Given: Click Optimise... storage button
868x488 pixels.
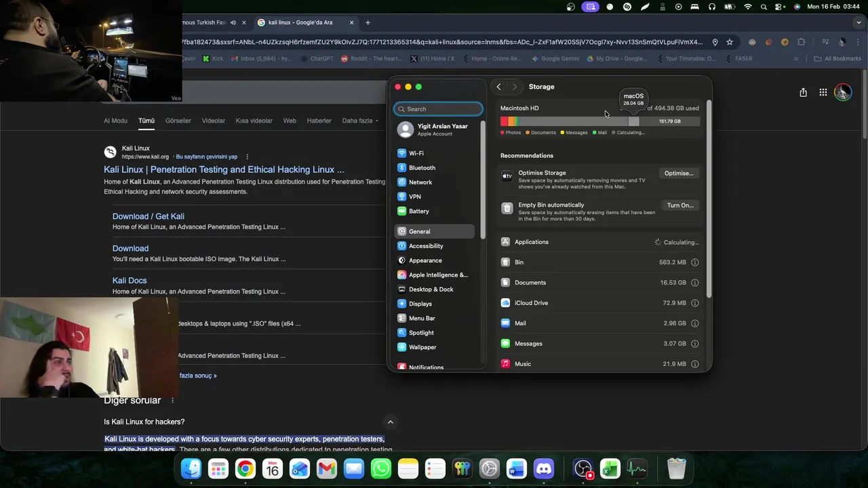Looking at the screenshot, I should coord(679,173).
